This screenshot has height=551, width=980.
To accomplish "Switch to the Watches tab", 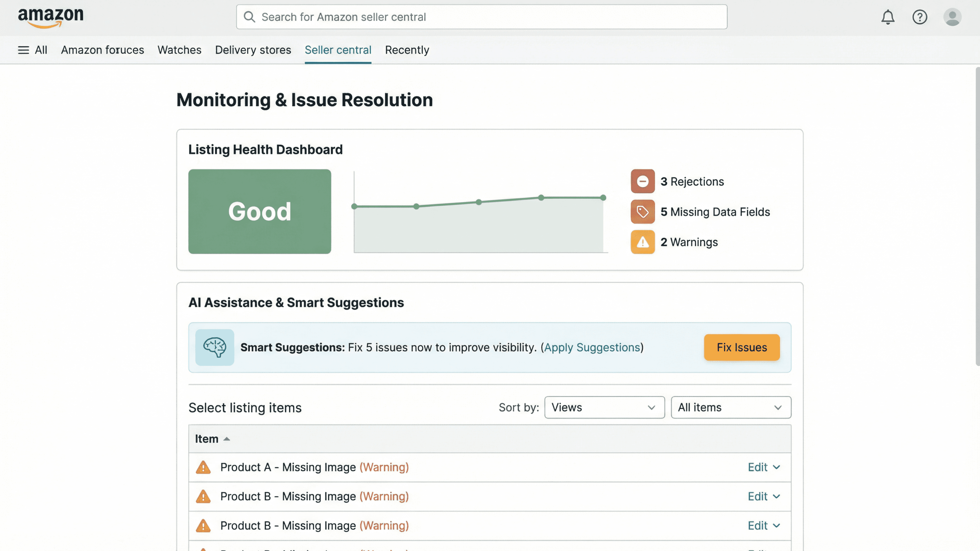I will [x=179, y=50].
